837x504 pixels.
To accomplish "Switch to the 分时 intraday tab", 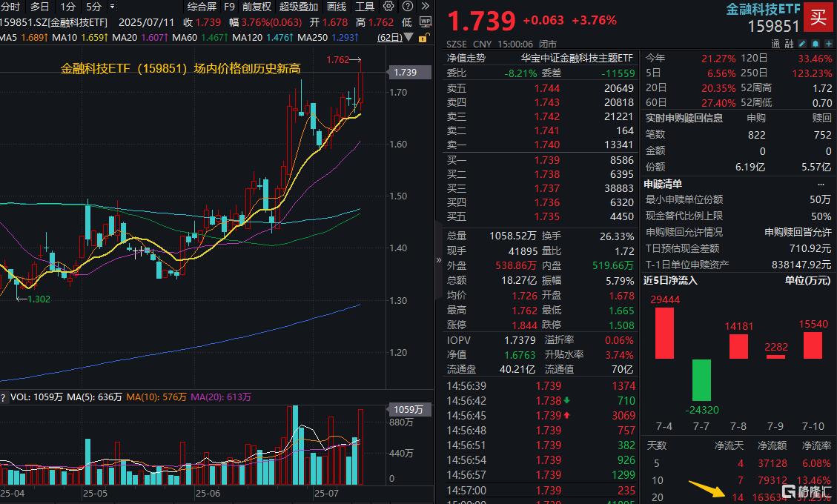I will tap(10, 7).
